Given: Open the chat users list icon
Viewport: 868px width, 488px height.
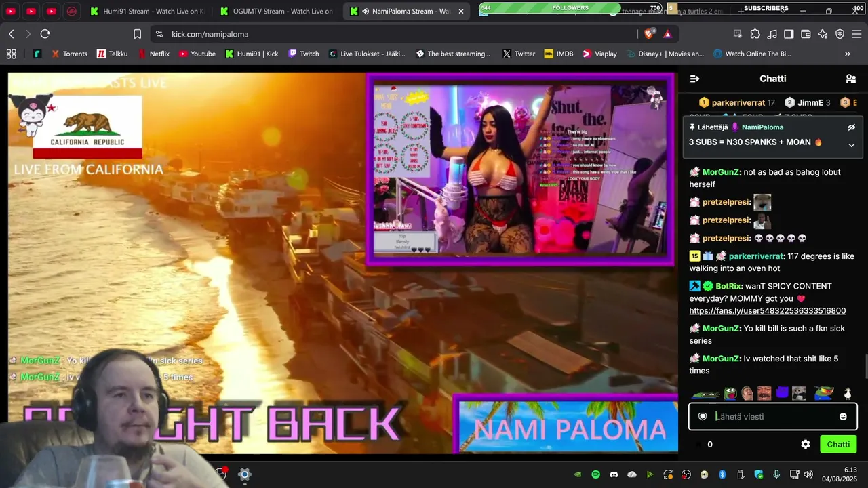Looking at the screenshot, I should 851,79.
